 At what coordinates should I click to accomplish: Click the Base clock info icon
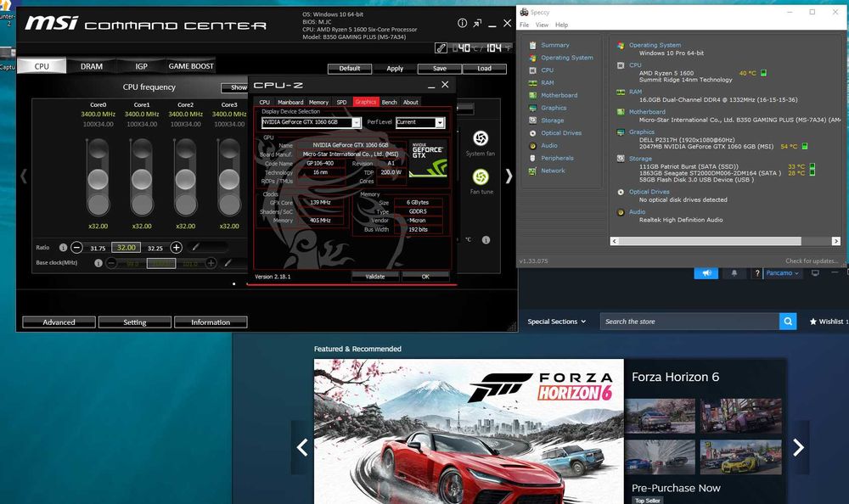98,263
